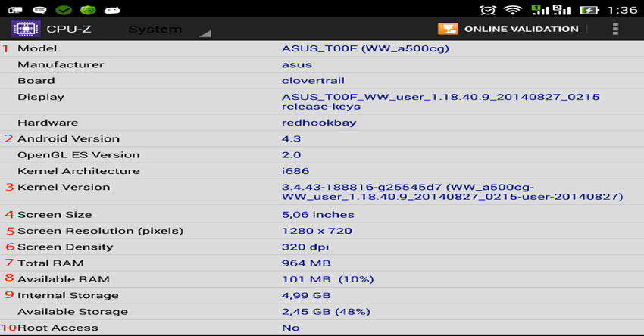Select the Available Storage label

tap(72, 312)
